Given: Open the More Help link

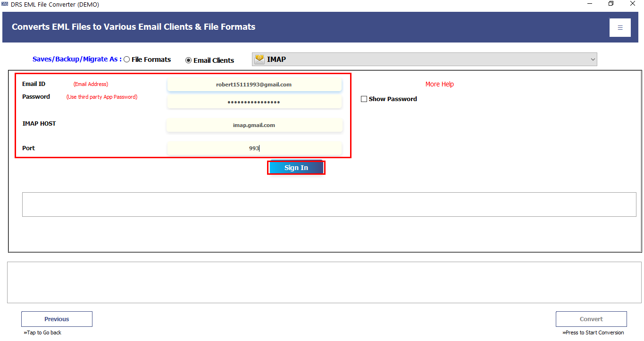Looking at the screenshot, I should 440,84.
